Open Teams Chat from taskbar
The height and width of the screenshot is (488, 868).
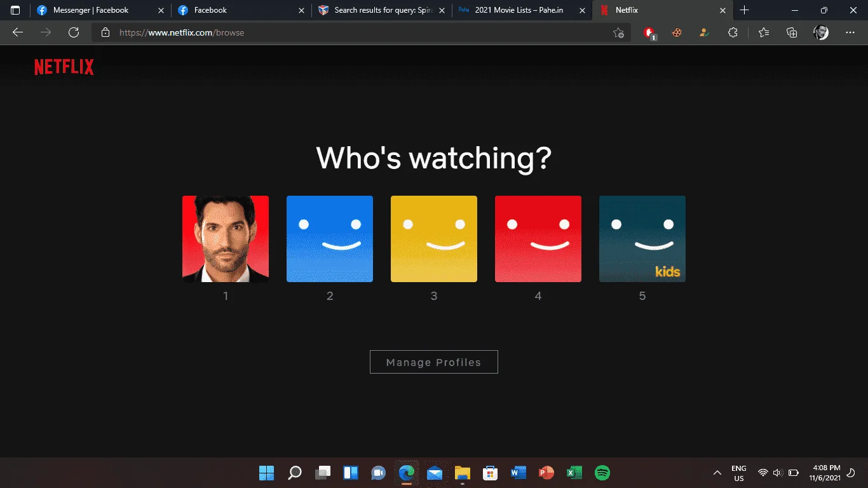[x=379, y=473]
